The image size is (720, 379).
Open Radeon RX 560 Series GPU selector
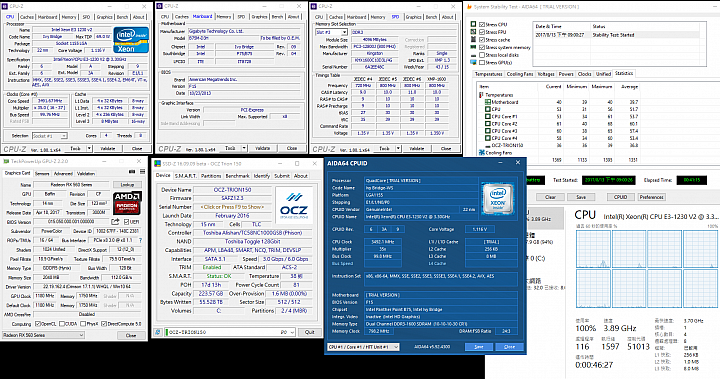tap(43, 335)
